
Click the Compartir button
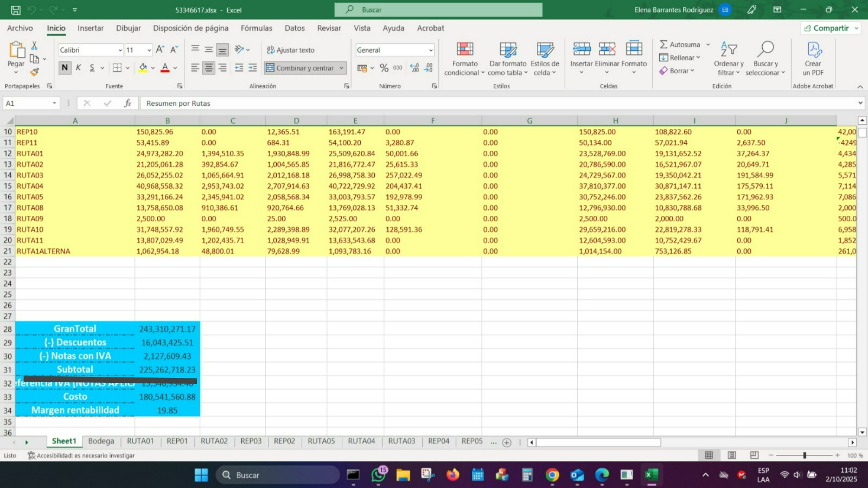point(827,28)
